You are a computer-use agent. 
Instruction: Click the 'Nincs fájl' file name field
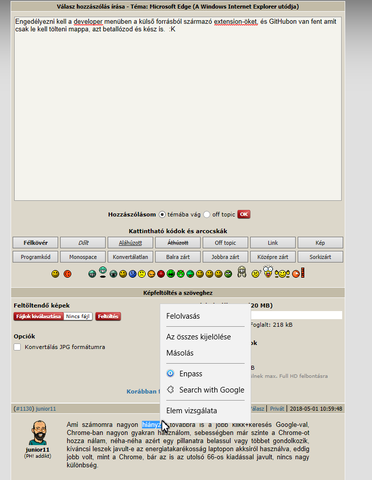coord(78,316)
